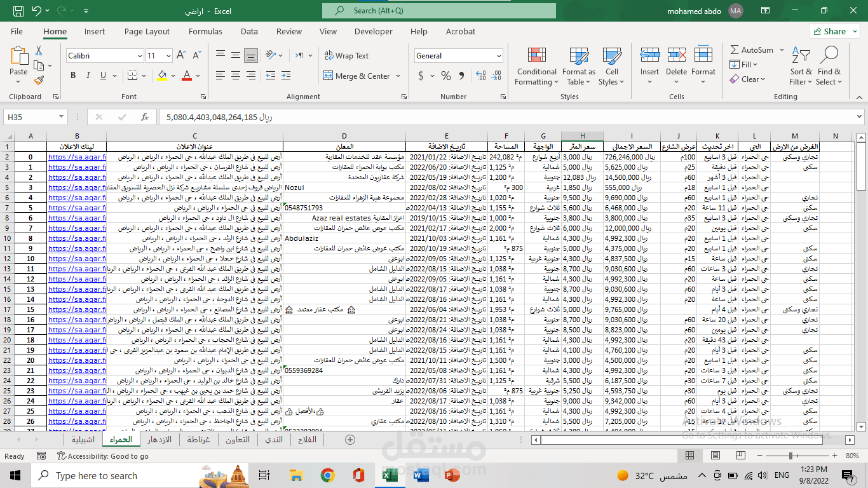This screenshot has width=868, height=488.
Task: Open the Insert ribbon tab
Action: click(95, 31)
